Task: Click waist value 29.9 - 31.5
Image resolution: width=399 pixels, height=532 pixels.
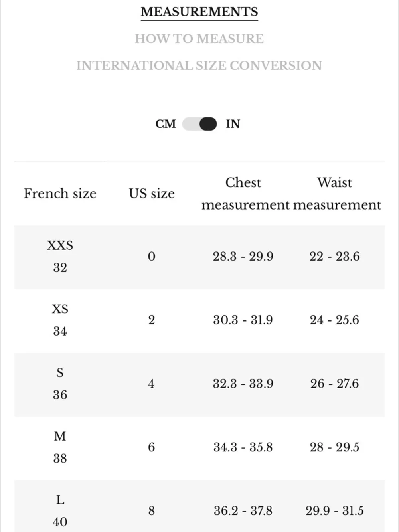Action: pos(334,511)
